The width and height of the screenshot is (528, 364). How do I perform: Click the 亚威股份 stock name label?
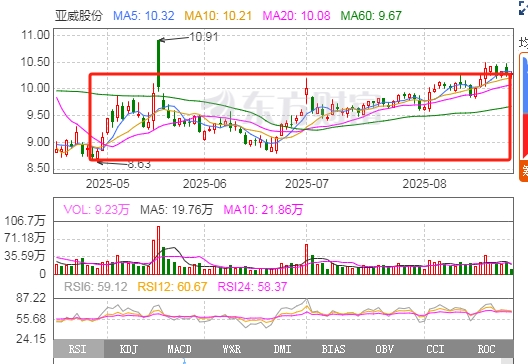point(79,15)
